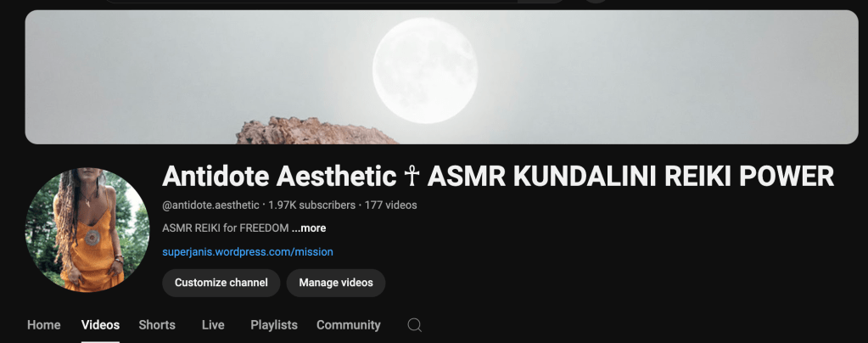
Task: Click the channel profile picture
Action: click(87, 229)
